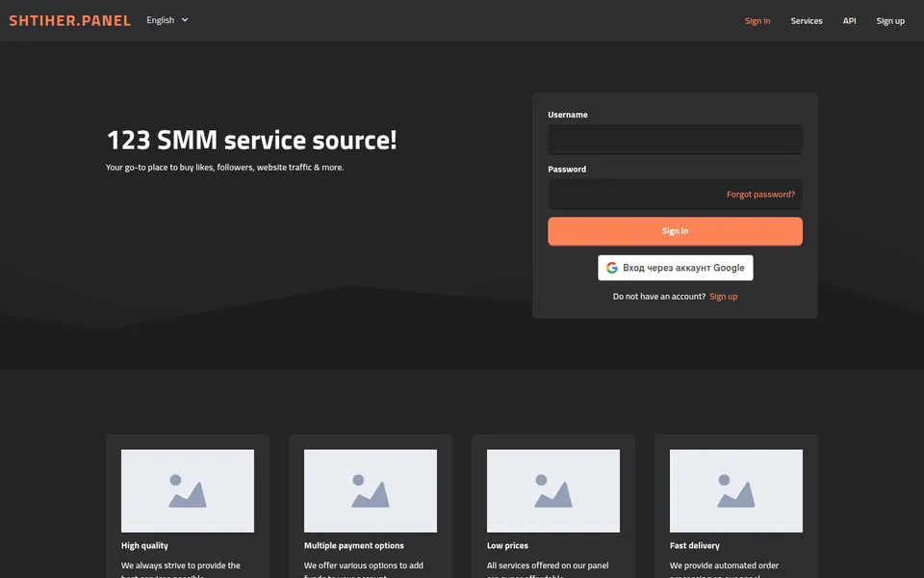Select Sign in from navigation bar
Viewport: 924px width, 578px height.
tap(757, 20)
